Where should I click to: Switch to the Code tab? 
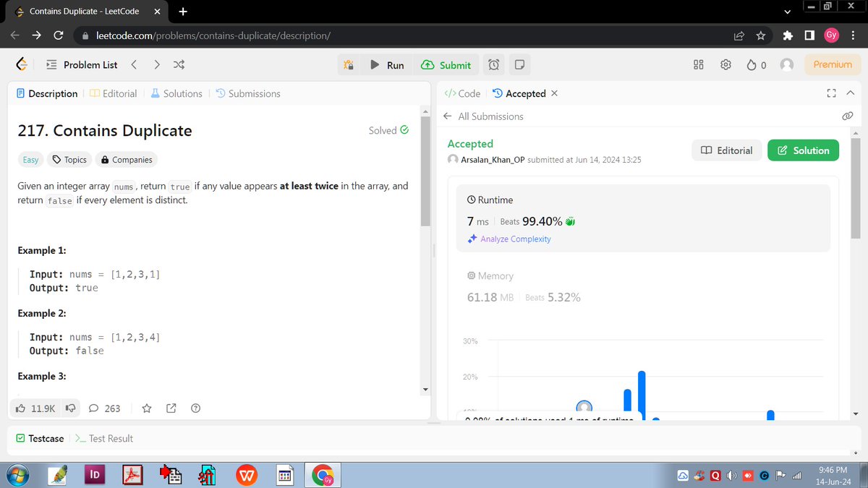click(x=461, y=93)
